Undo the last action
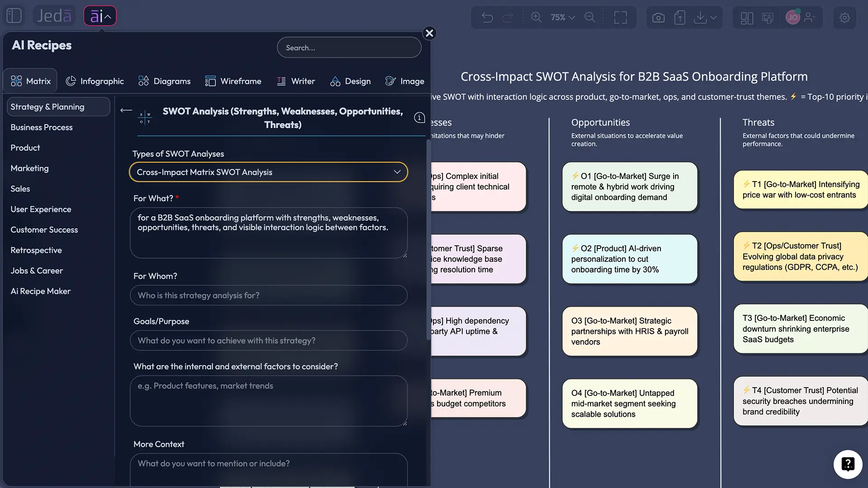This screenshot has width=868, height=488. point(487,18)
